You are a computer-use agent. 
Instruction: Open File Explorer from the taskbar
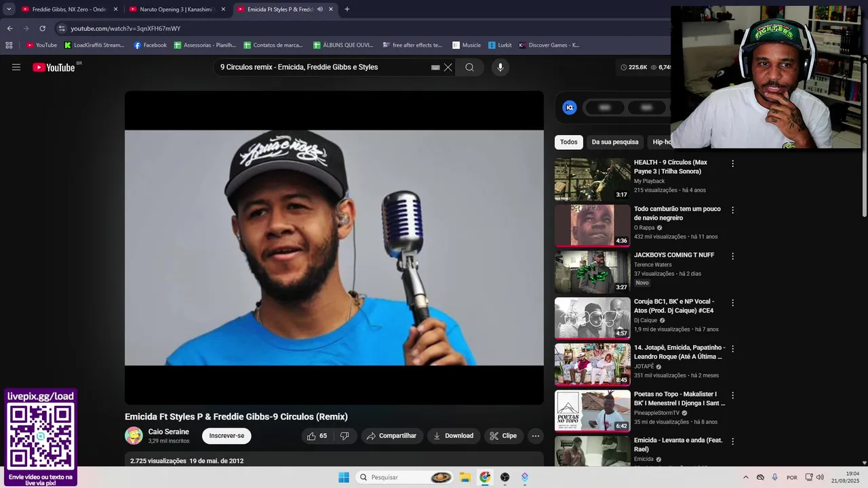click(465, 477)
